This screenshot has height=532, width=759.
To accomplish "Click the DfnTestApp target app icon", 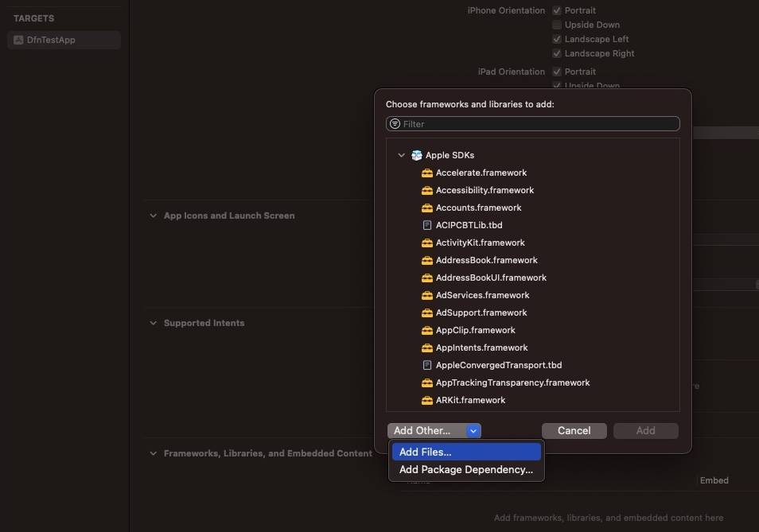I will click(18, 40).
